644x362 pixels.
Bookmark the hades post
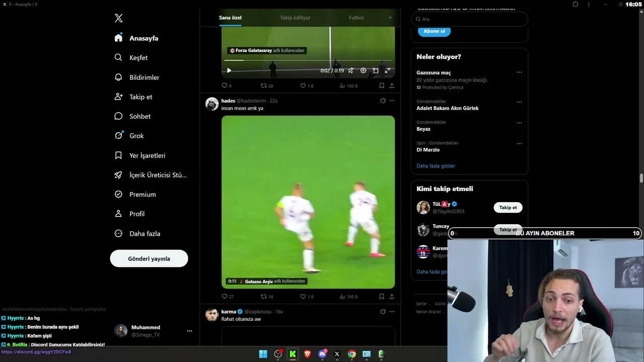(382, 297)
